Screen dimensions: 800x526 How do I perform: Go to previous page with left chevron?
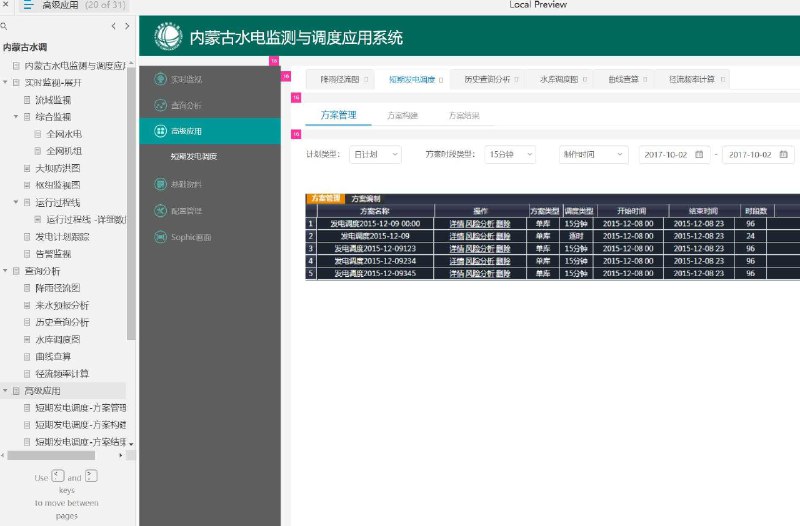(x=113, y=26)
